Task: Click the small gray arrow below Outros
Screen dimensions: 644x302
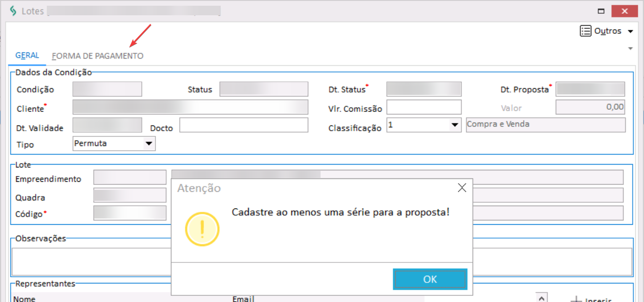Action: (x=630, y=49)
